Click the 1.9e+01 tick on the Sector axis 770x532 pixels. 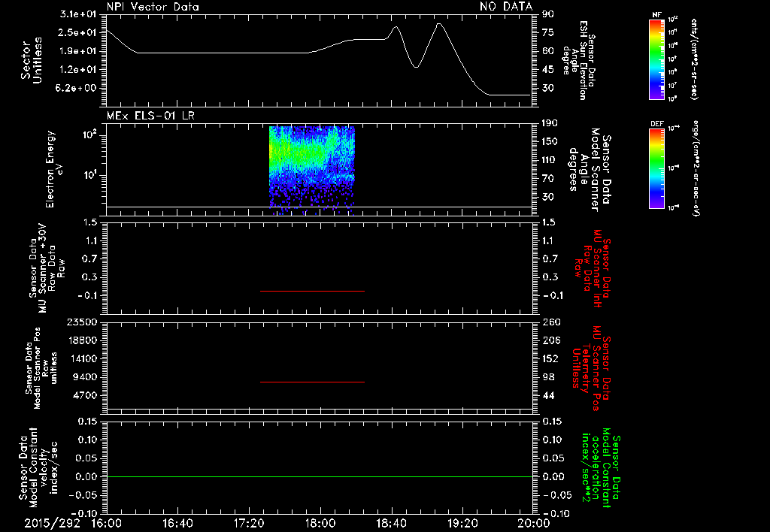[x=78, y=51]
